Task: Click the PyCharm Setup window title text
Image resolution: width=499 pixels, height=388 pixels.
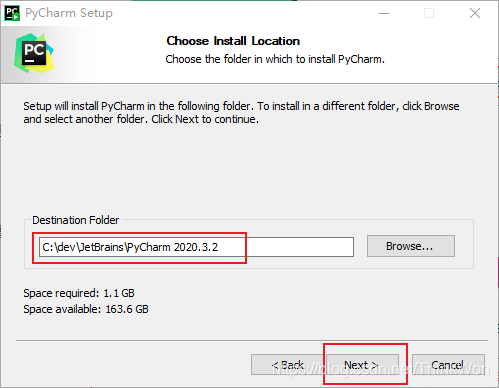Action: point(69,13)
